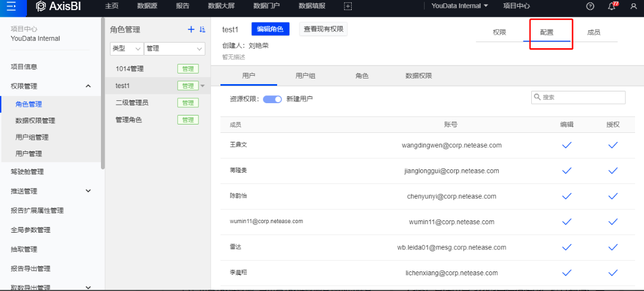Open the help question mark icon
The image size is (644, 291).
[590, 6]
